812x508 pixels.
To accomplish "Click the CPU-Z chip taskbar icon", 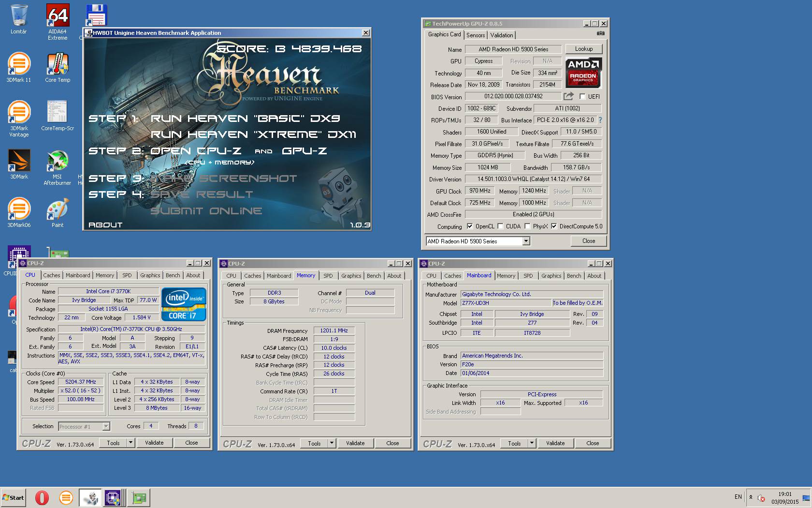I will pyautogui.click(x=113, y=497).
